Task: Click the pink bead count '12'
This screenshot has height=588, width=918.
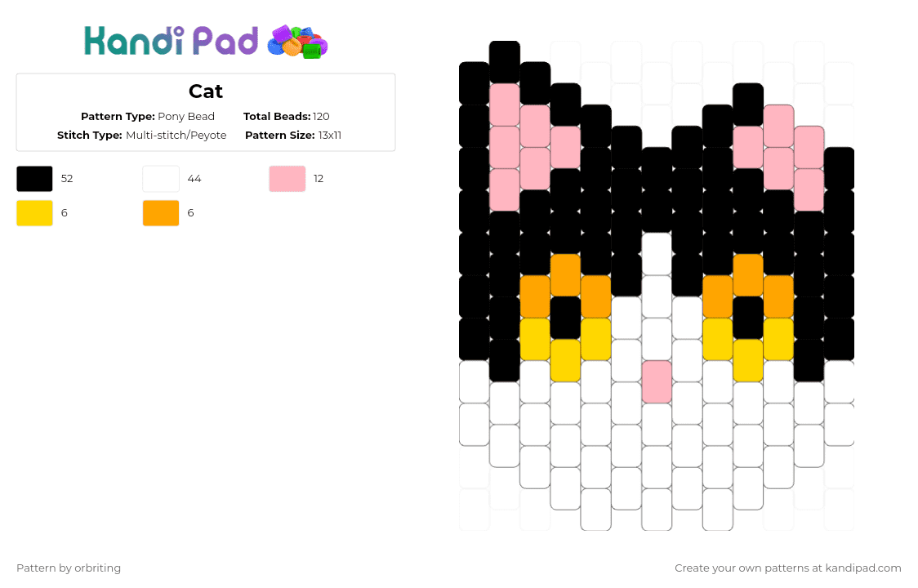Action: pyautogui.click(x=319, y=179)
